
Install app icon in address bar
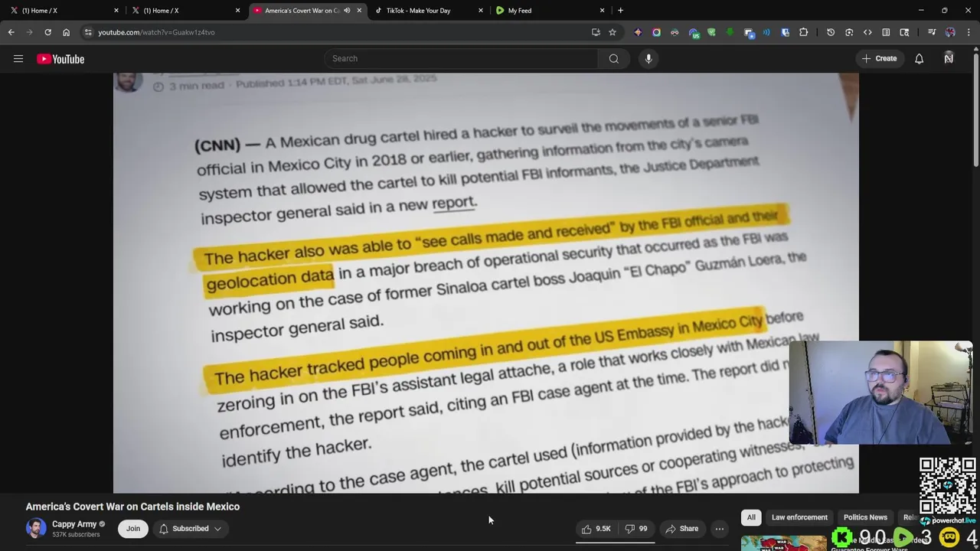point(596,32)
